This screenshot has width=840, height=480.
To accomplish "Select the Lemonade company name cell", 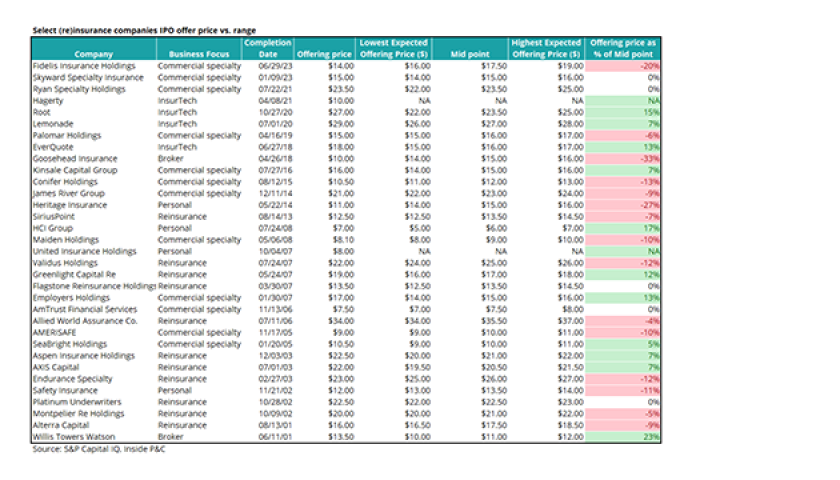I will tap(54, 121).
